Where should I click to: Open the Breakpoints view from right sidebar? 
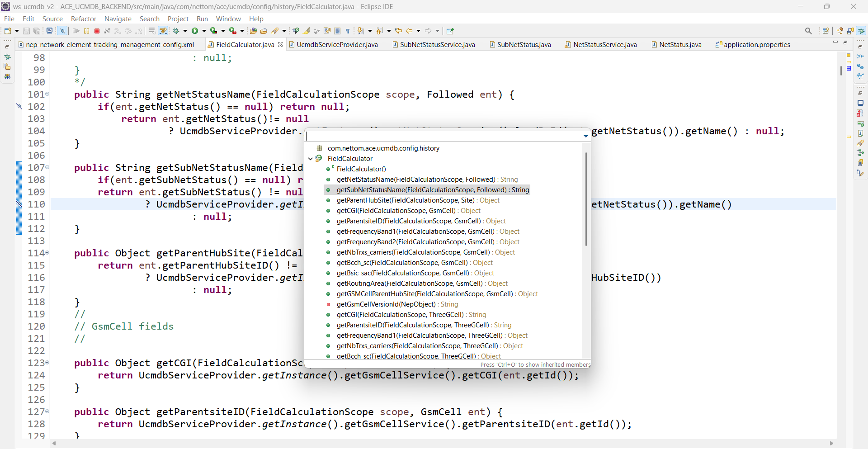860,66
